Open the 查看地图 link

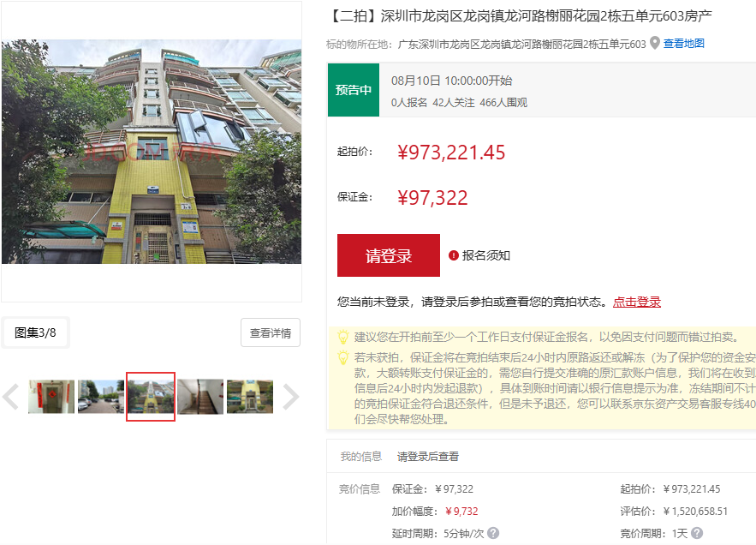click(684, 44)
